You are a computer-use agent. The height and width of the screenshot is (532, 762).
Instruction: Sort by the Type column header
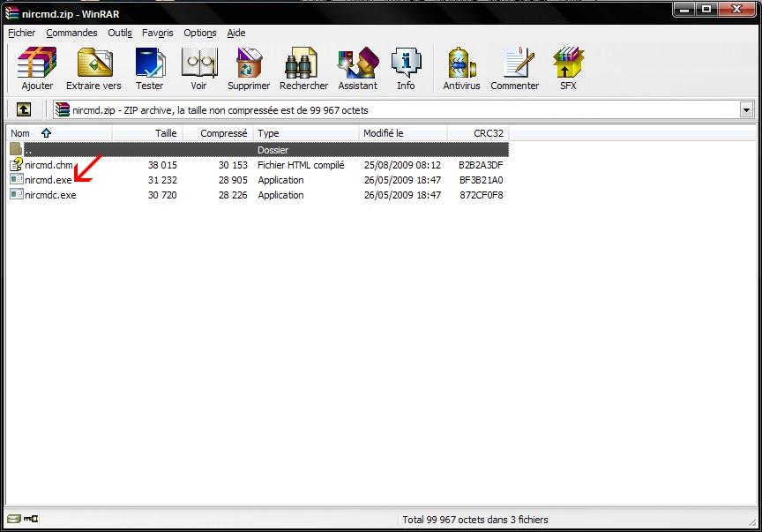pos(306,132)
